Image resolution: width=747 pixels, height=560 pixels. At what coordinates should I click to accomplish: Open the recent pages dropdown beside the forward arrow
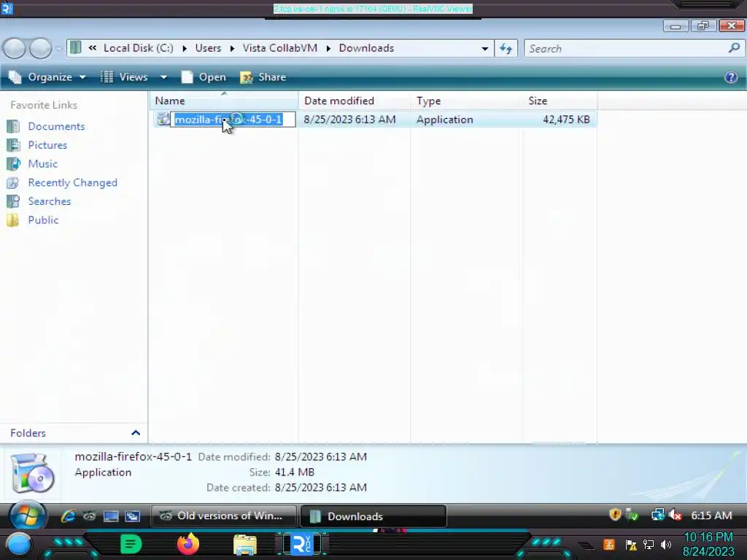click(x=59, y=49)
